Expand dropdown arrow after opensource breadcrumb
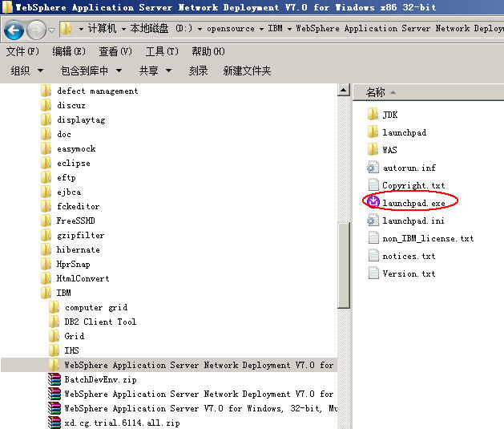The height and width of the screenshot is (429, 504). click(x=261, y=29)
